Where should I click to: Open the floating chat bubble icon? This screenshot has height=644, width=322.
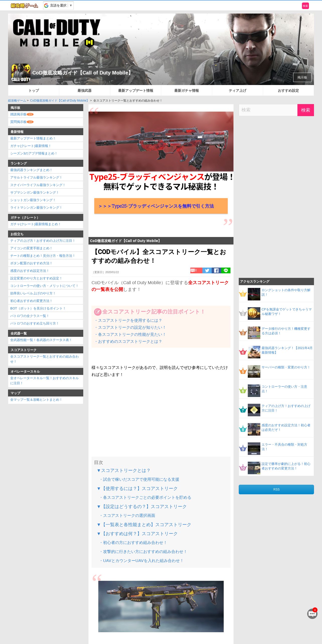pyautogui.click(x=312, y=614)
